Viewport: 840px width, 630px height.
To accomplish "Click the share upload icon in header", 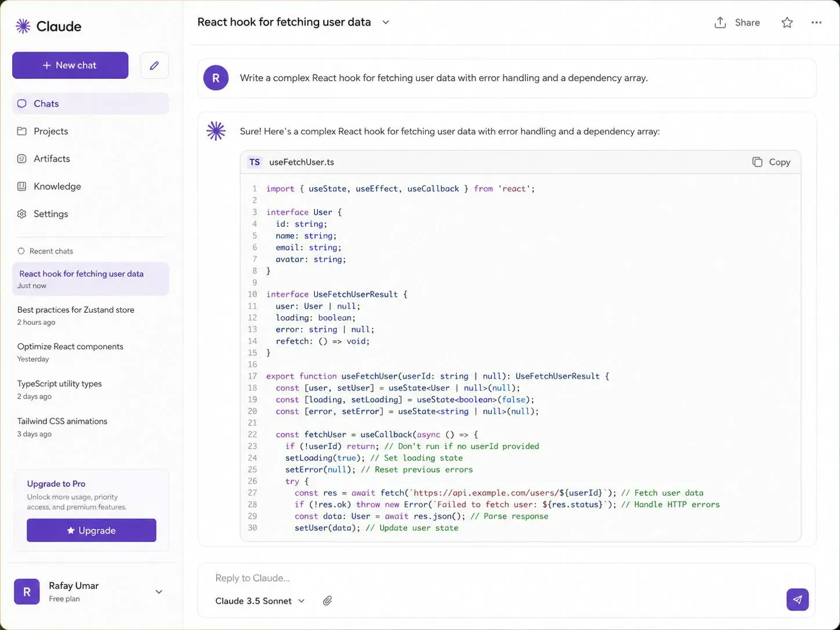I will tap(720, 23).
